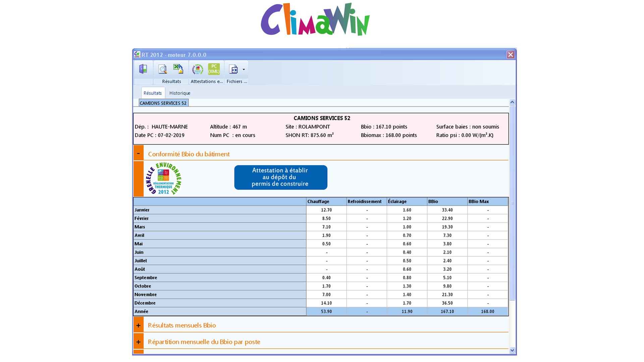Viewport: 644px width, 362px height.
Task: Click the BBio Max column header
Action: [488, 201]
